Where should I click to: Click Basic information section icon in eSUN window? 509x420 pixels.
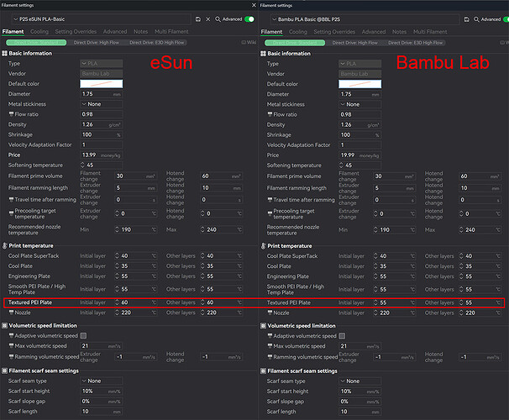click(4, 53)
